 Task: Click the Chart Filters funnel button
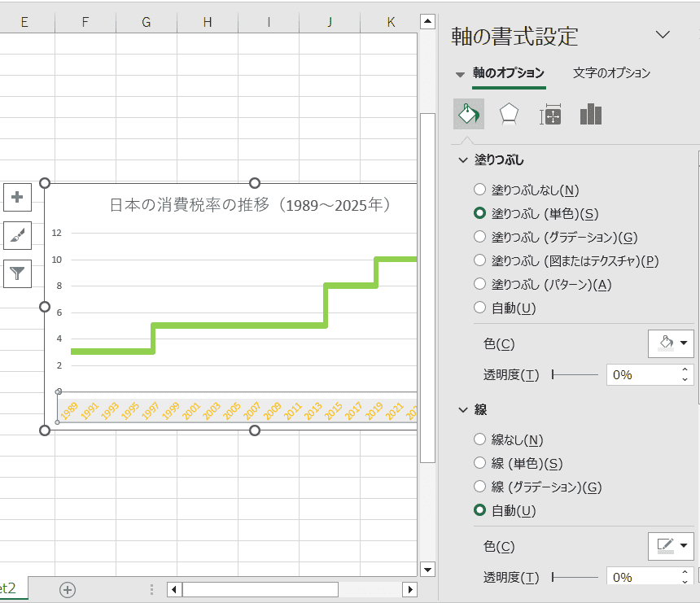[x=17, y=275]
